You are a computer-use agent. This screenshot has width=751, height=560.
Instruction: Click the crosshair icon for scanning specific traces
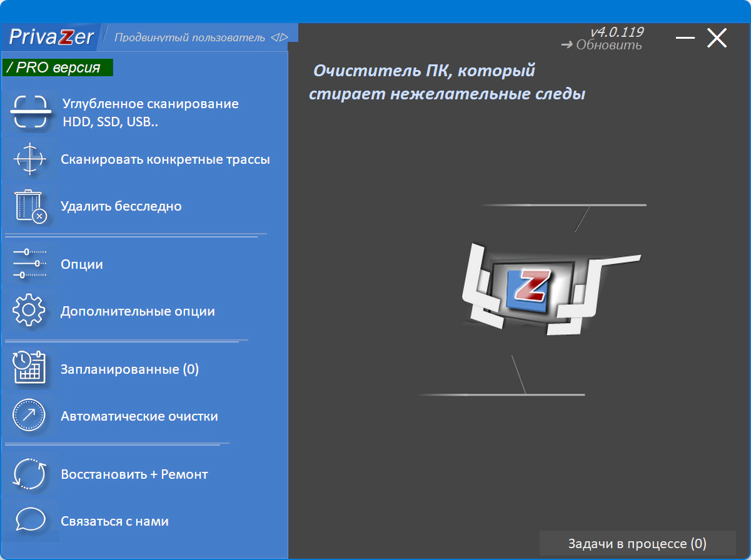point(30,159)
